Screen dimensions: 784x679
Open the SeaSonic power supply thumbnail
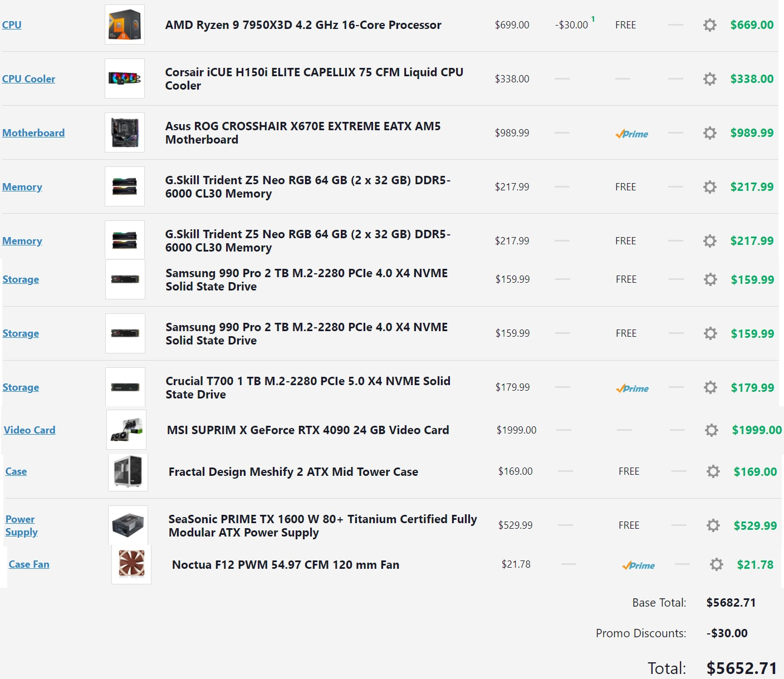[128, 525]
